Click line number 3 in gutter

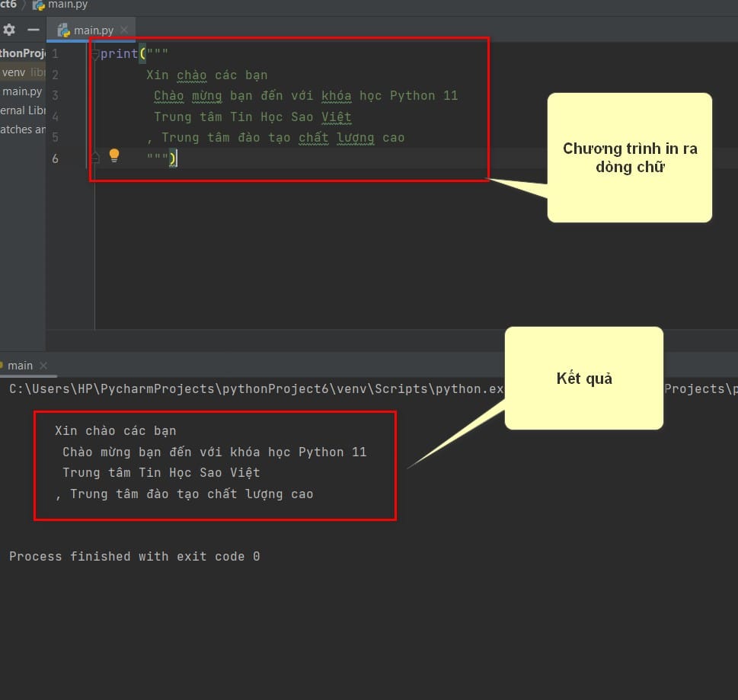click(x=55, y=95)
